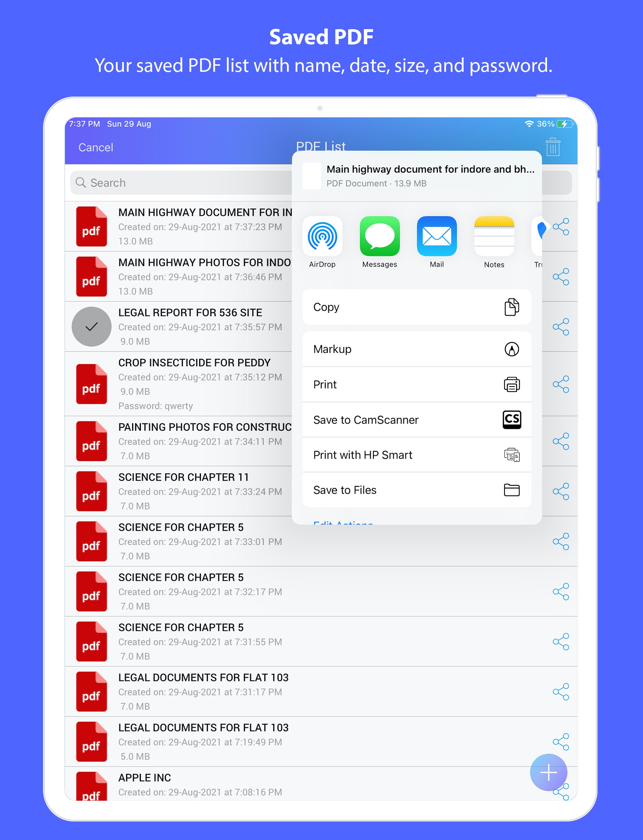
Task: Share Science for Chapter 11 PDF
Action: 561,491
